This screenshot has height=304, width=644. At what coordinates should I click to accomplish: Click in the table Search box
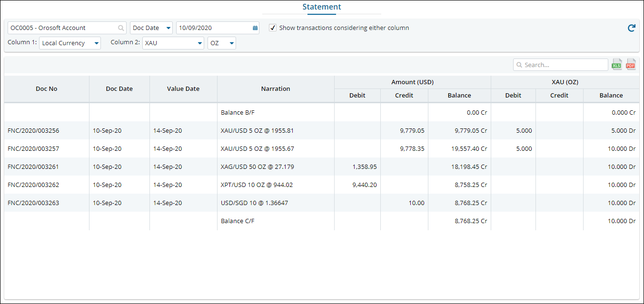(565, 65)
